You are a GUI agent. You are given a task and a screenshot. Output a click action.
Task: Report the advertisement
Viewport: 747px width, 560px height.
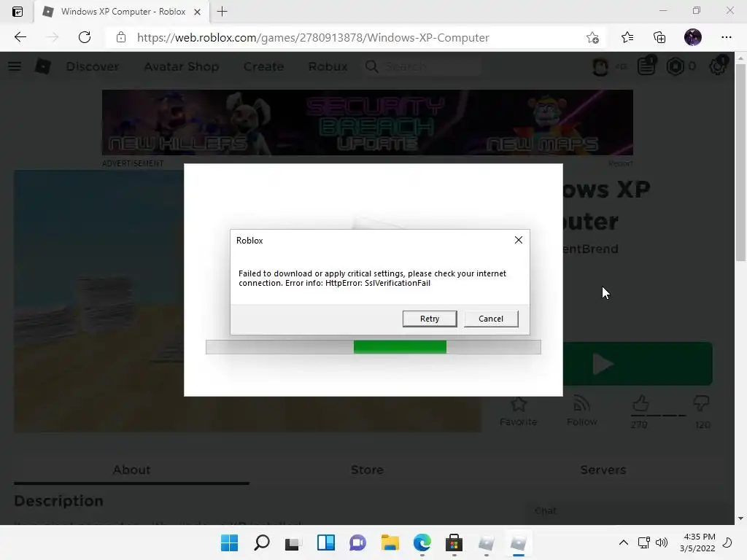point(620,163)
